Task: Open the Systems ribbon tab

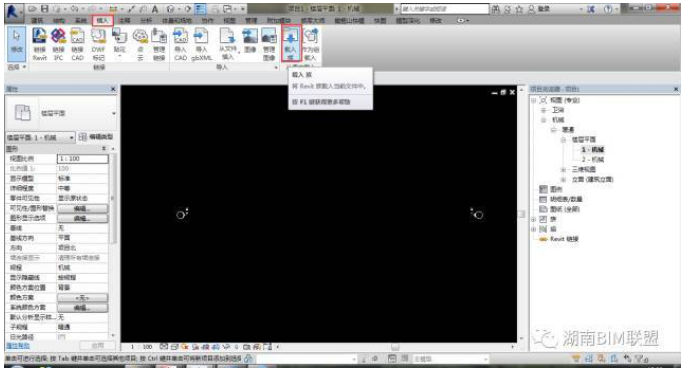Action: pos(81,20)
